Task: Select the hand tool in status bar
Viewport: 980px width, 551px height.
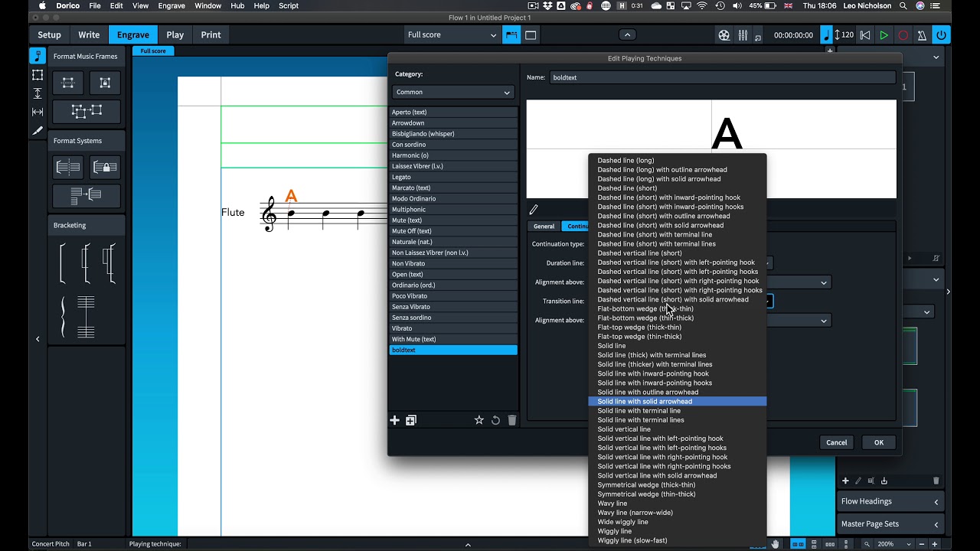Action: [776, 544]
